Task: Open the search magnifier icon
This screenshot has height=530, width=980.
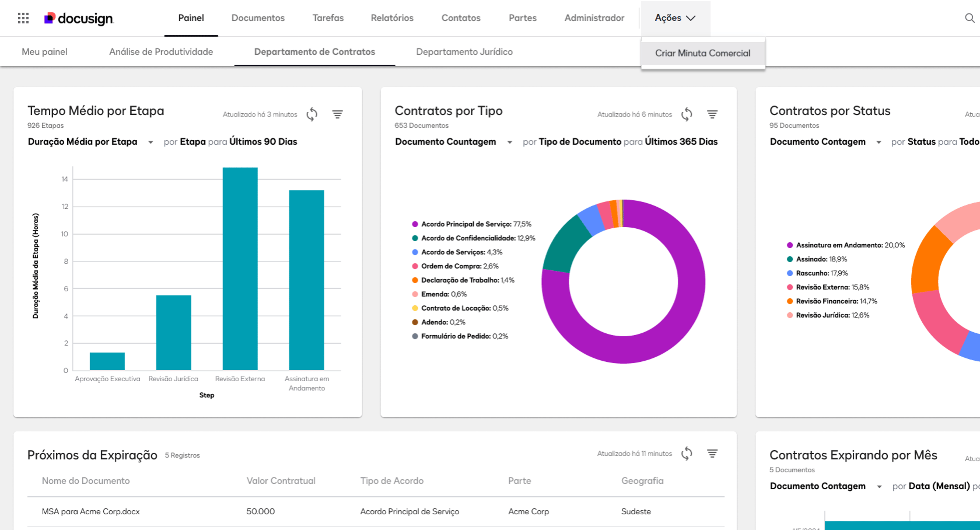Action: 970,18
